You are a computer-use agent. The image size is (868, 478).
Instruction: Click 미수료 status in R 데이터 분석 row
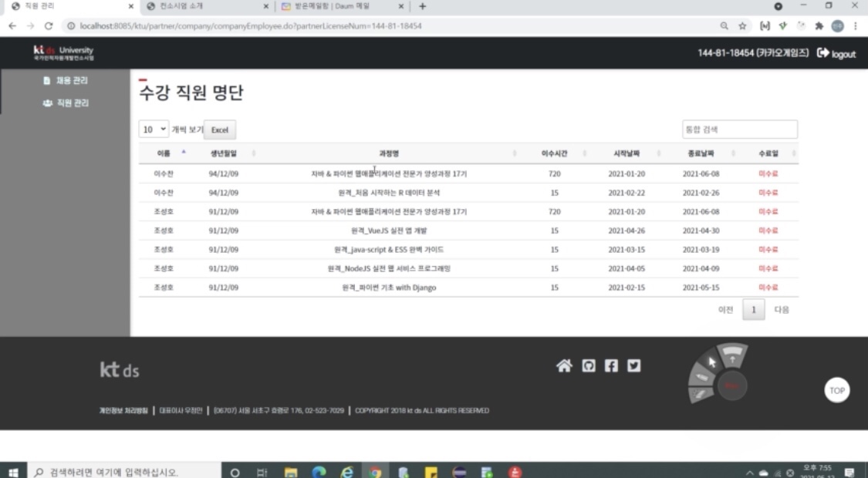pyautogui.click(x=768, y=193)
